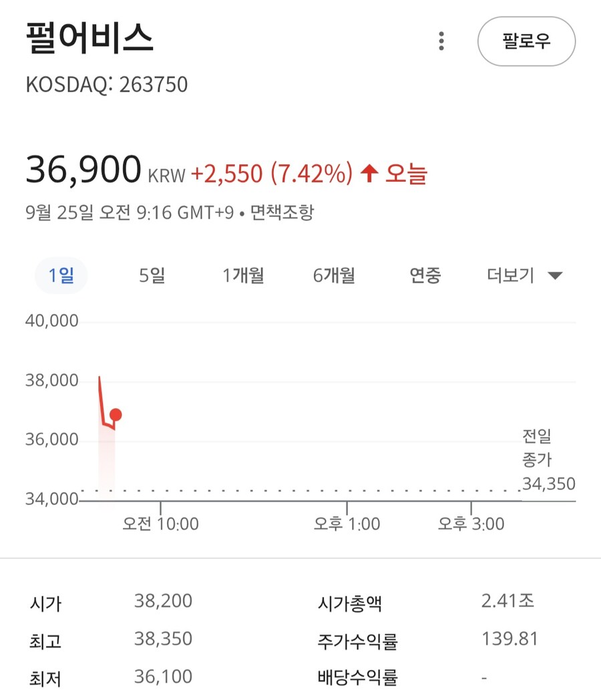Click the 36,900 current price
Viewport: 601px width, 700px height.
(x=83, y=170)
